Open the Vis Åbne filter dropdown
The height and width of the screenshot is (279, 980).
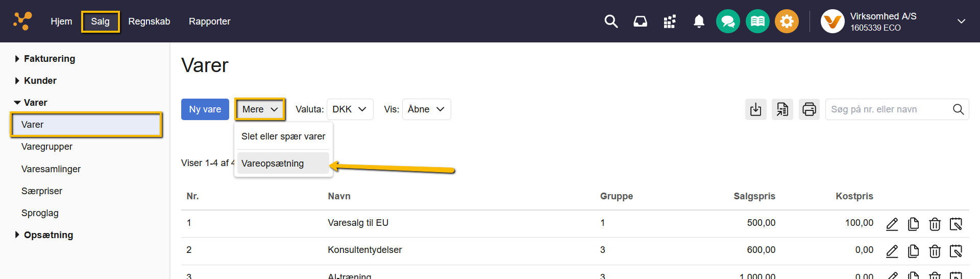[x=426, y=109]
